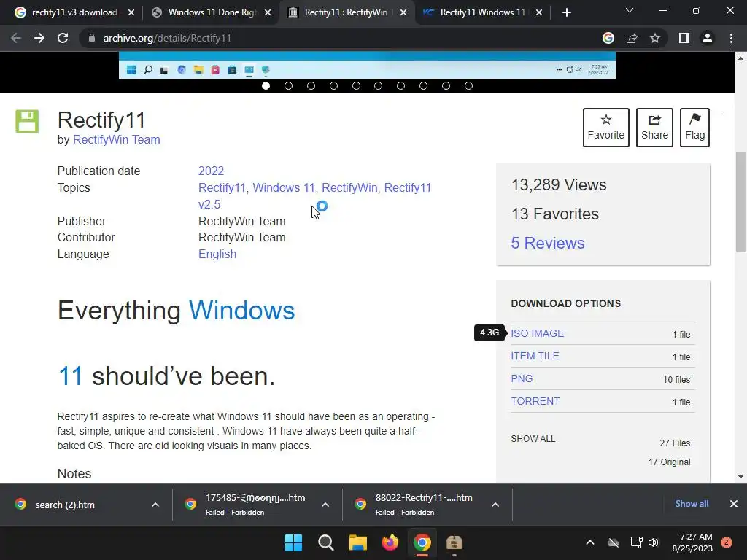
Task: Expand search (2).htm download options
Action: [155, 505]
